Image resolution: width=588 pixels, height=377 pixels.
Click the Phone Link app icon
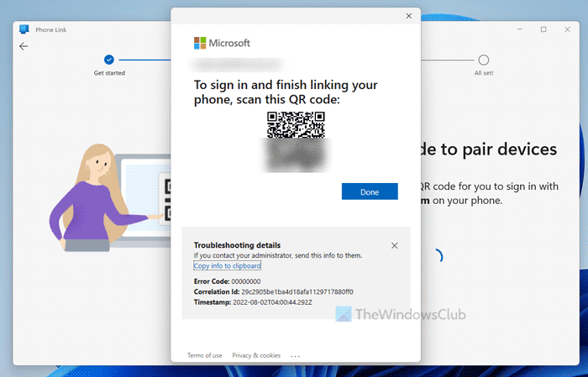(x=24, y=29)
